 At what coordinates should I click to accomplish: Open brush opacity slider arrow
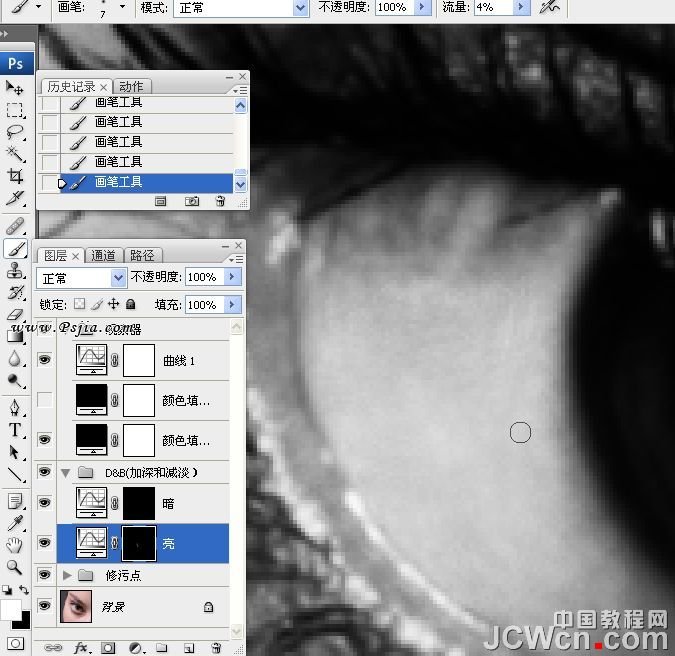422,7
